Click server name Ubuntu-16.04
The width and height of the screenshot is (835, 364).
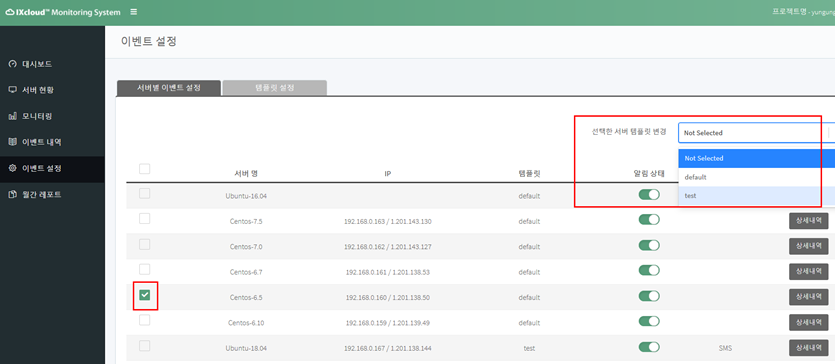pyautogui.click(x=245, y=196)
